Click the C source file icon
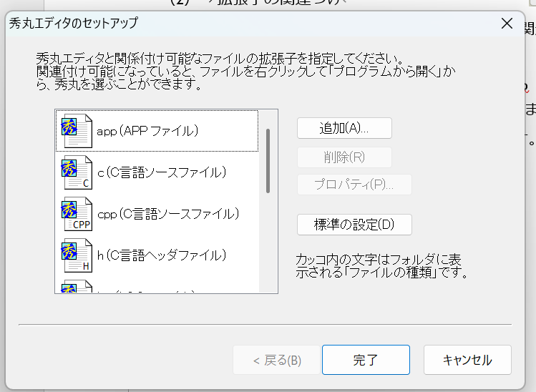The width and height of the screenshot is (536, 392). click(x=77, y=172)
